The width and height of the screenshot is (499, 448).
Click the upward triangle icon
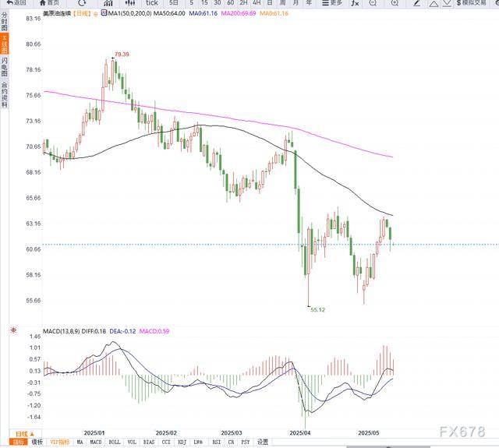pos(434,3)
